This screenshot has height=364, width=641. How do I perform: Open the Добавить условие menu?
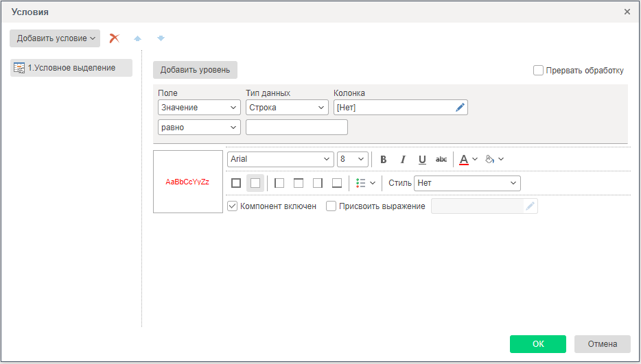pos(55,38)
